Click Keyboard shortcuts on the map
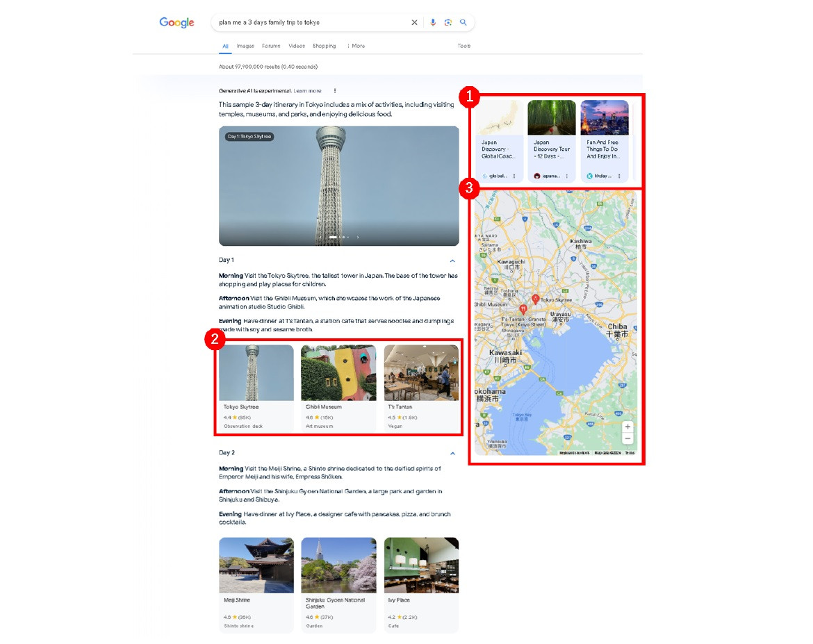813x644 pixels. click(x=575, y=453)
